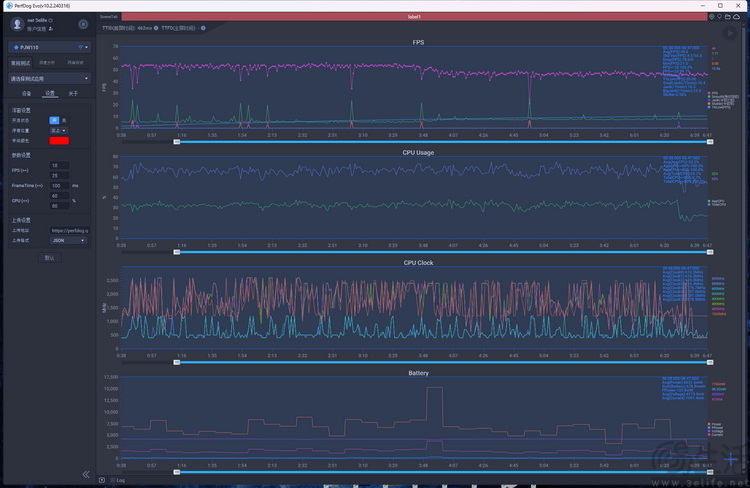Click the CPU Usage chart title
This screenshot has height=488, width=750.
point(418,153)
